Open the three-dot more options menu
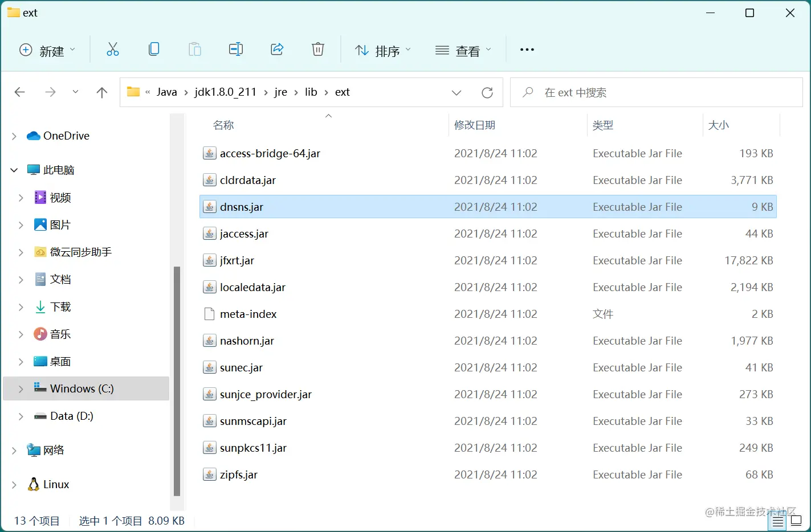The height and width of the screenshot is (532, 811). coord(527,50)
